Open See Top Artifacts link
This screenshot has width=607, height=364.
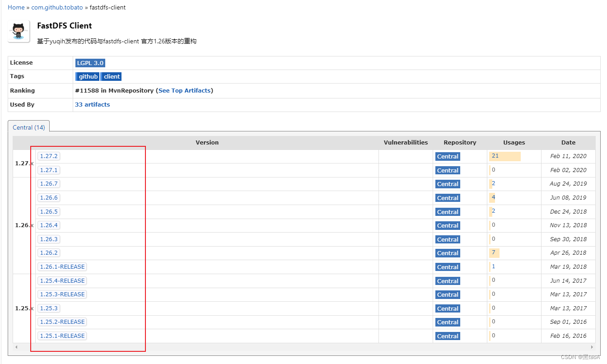click(184, 90)
